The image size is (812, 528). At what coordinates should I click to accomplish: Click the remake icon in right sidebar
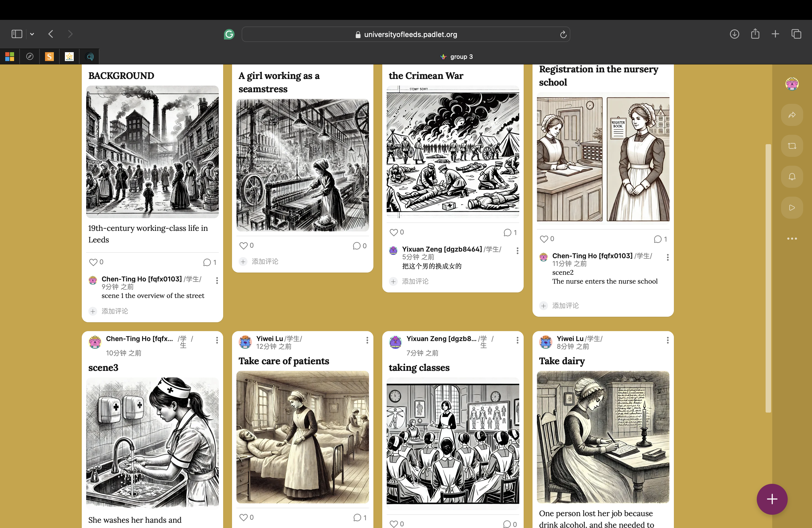coord(792,146)
